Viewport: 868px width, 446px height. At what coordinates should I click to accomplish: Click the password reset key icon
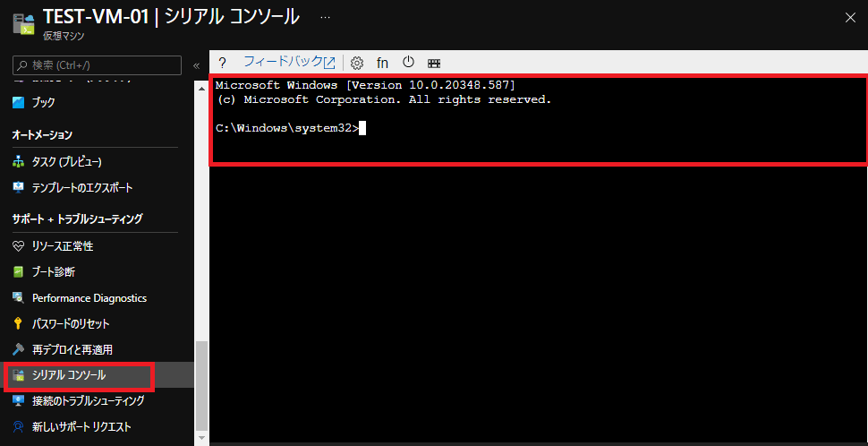click(x=18, y=323)
